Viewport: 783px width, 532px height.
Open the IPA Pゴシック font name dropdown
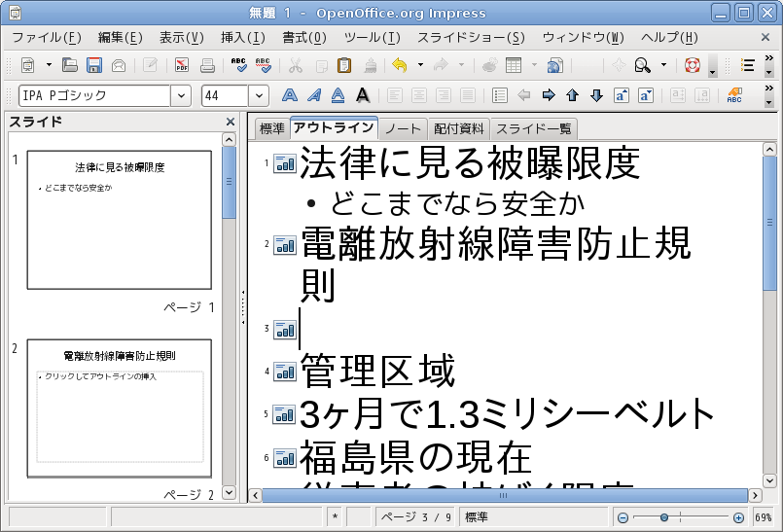(x=181, y=96)
